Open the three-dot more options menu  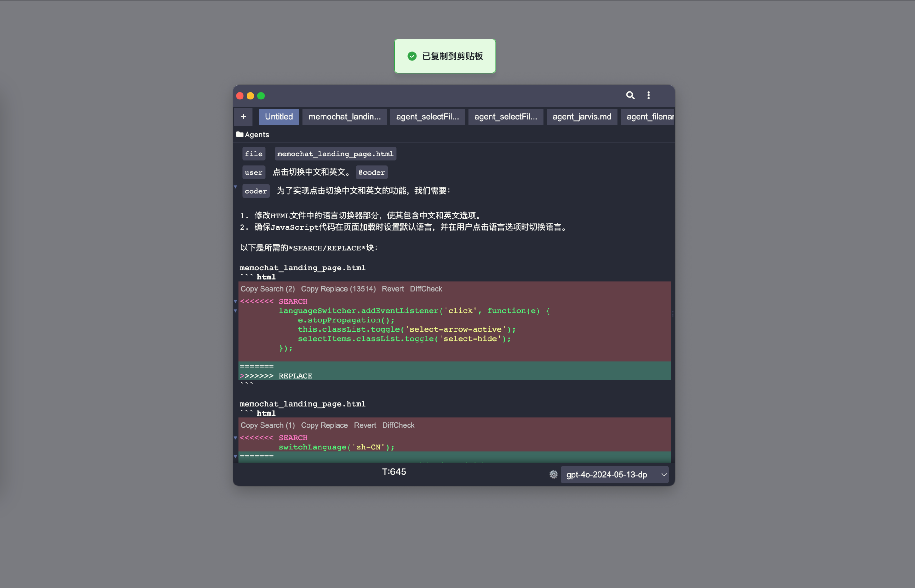(649, 95)
